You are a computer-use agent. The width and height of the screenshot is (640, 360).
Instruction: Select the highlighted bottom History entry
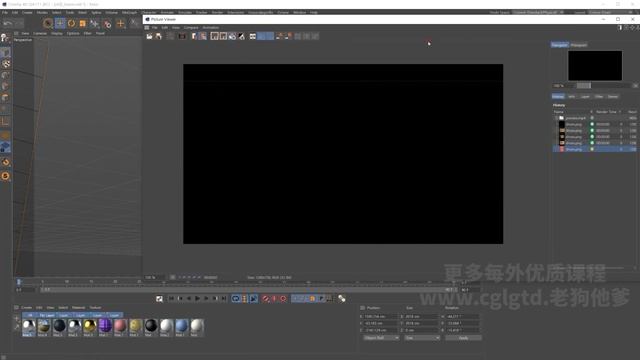[594, 149]
